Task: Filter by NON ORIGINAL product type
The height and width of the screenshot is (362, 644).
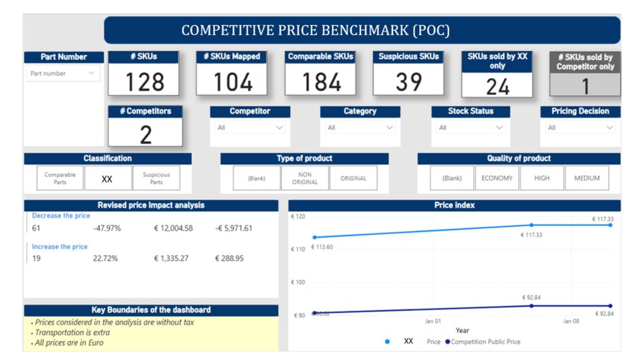Action: pyautogui.click(x=305, y=178)
